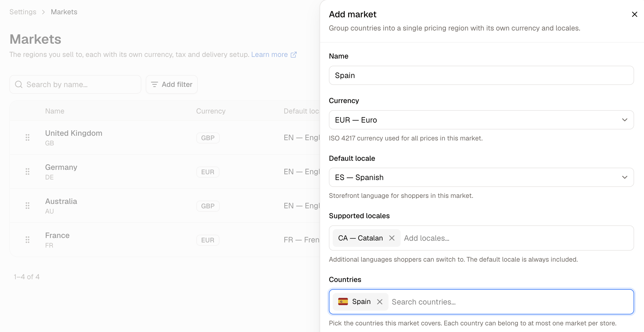
Task: Close the Add market panel
Action: click(634, 14)
